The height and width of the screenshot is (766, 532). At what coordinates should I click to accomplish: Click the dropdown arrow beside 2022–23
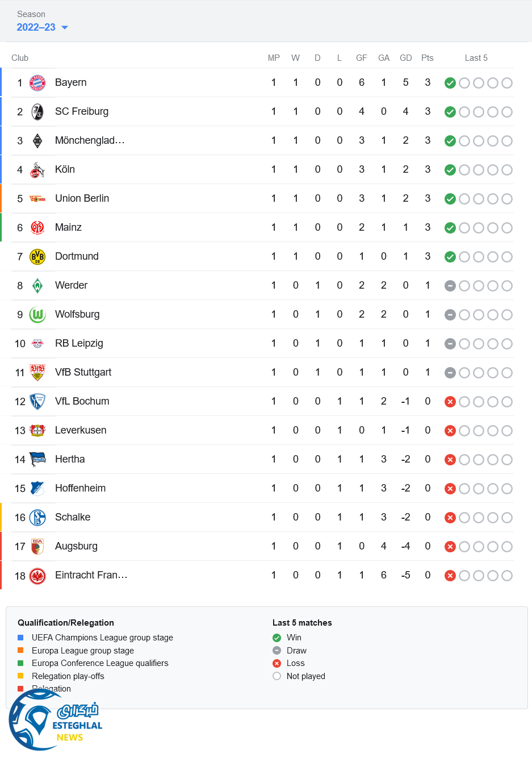(x=65, y=27)
